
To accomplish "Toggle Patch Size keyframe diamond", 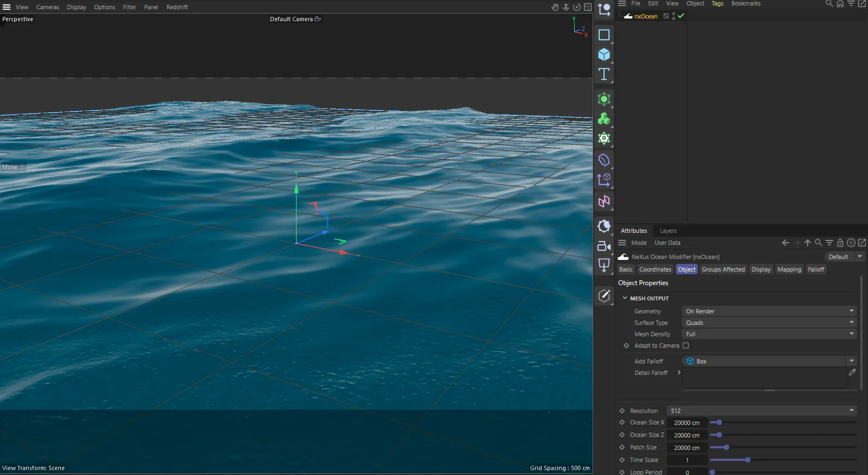I will coord(622,447).
